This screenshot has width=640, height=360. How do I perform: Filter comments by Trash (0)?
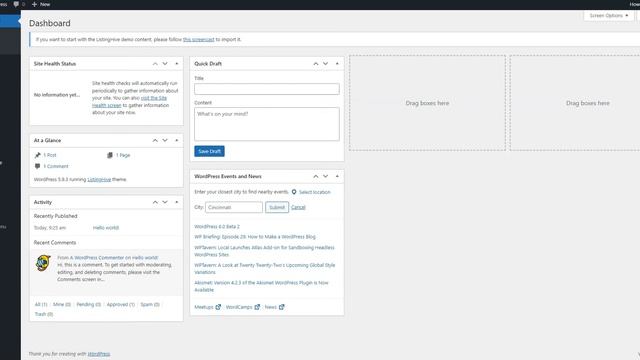[44, 314]
